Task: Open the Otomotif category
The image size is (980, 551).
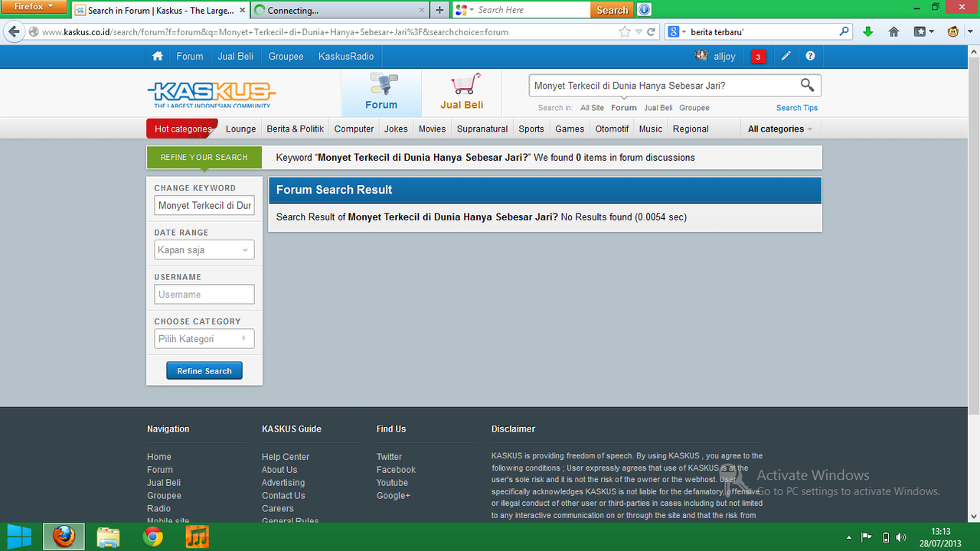Action: 612,129
